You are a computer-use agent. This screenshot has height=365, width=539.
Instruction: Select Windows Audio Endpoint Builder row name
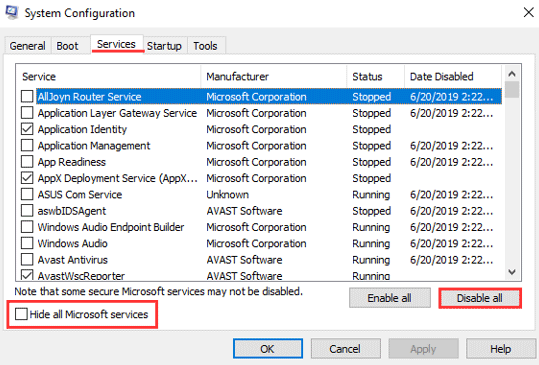[x=111, y=227]
